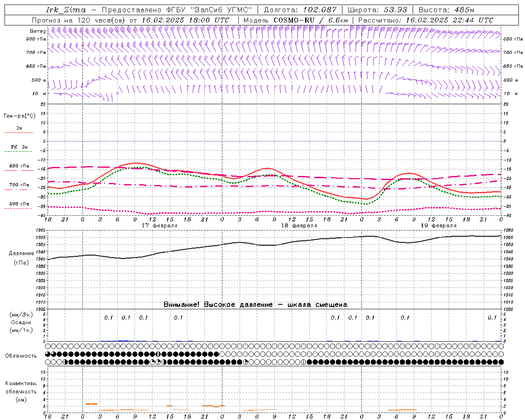Click the dotted pink line sample under legend "500 гПа"
This screenshot has width=525, height=420.
(x=19, y=209)
